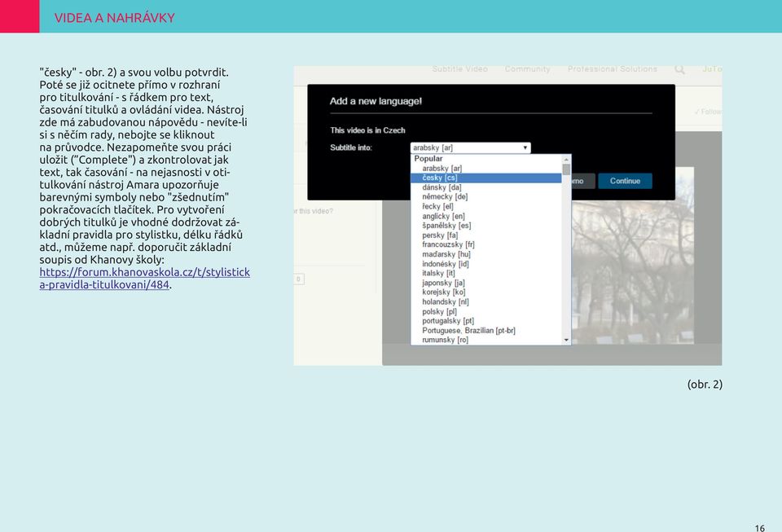Select 'rumunsky [ro]' language option
Viewport: 782px width, 532px height.
(485, 340)
